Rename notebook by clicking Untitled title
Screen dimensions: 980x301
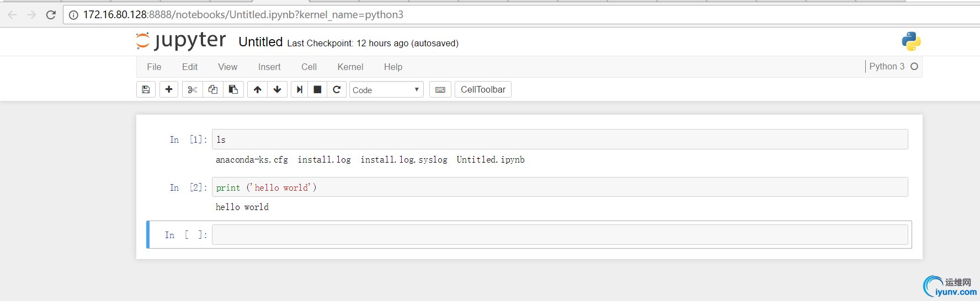[260, 42]
